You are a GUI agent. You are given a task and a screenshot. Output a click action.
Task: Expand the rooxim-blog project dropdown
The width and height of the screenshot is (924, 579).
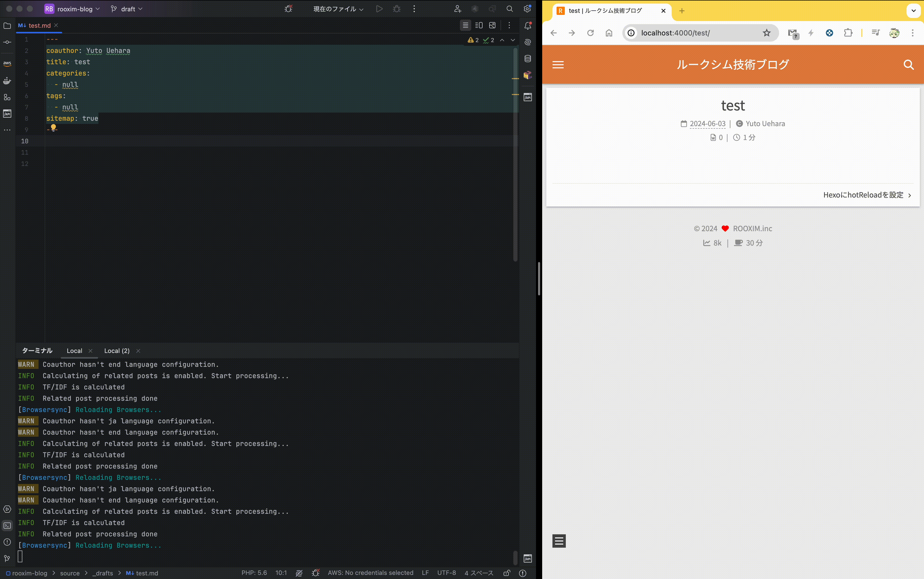click(75, 9)
